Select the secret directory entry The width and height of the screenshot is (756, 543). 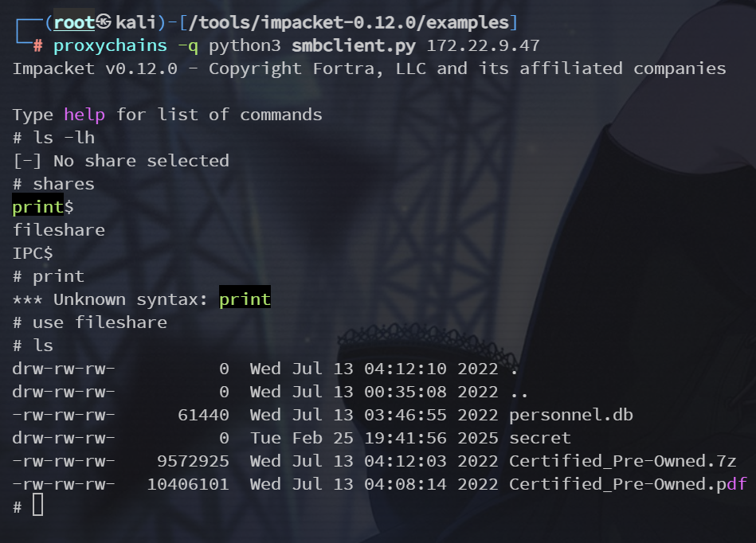pos(540,438)
